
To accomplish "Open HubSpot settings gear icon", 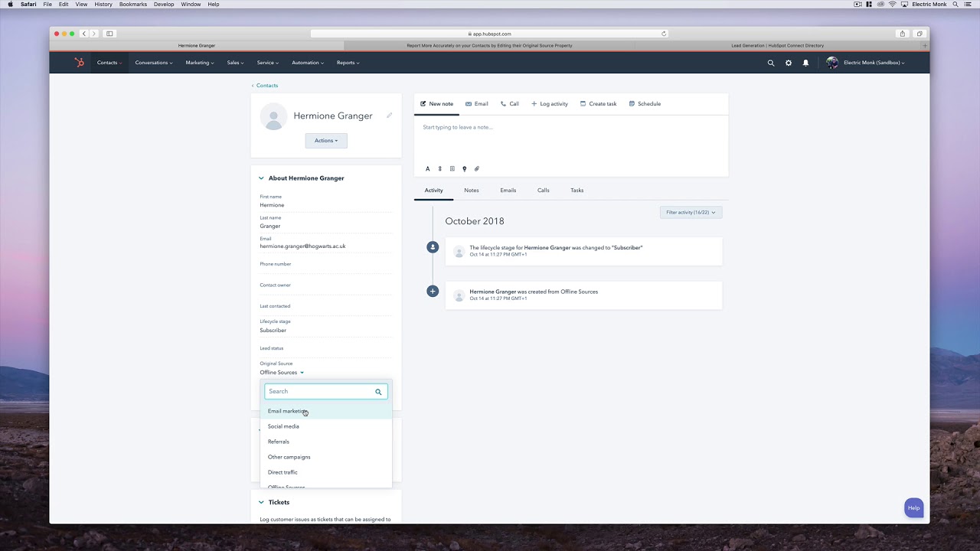I will [x=789, y=63].
